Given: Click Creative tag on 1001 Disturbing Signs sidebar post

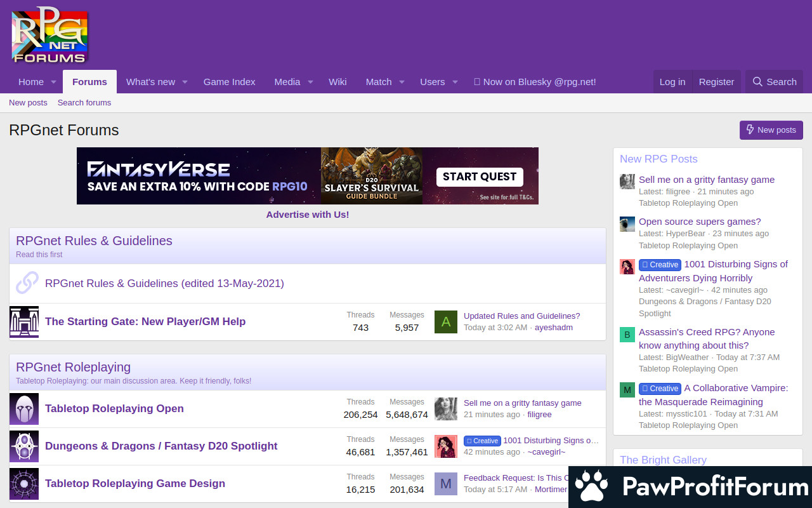Looking at the screenshot, I should (660, 265).
